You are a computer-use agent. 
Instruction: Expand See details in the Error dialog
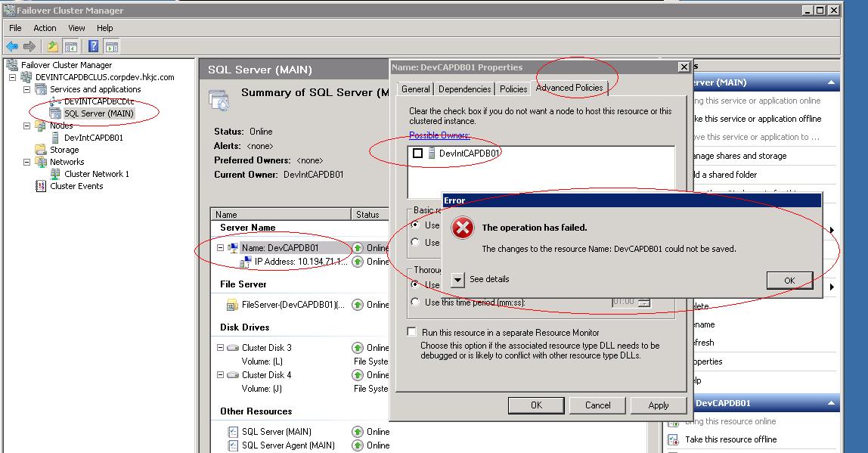[x=457, y=280]
